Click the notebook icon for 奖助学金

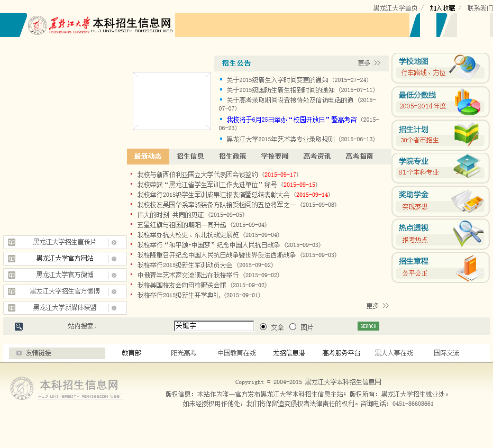(x=467, y=200)
